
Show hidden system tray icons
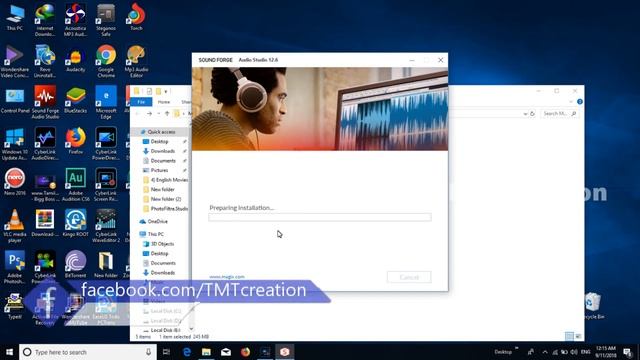pos(545,352)
